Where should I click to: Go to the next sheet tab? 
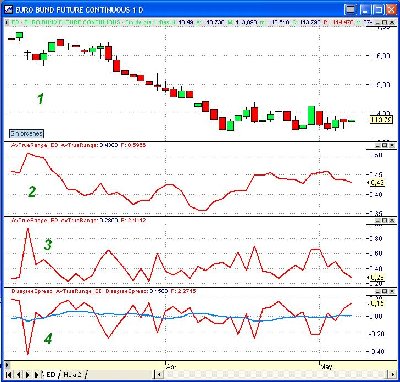pyautogui.click(x=28, y=375)
